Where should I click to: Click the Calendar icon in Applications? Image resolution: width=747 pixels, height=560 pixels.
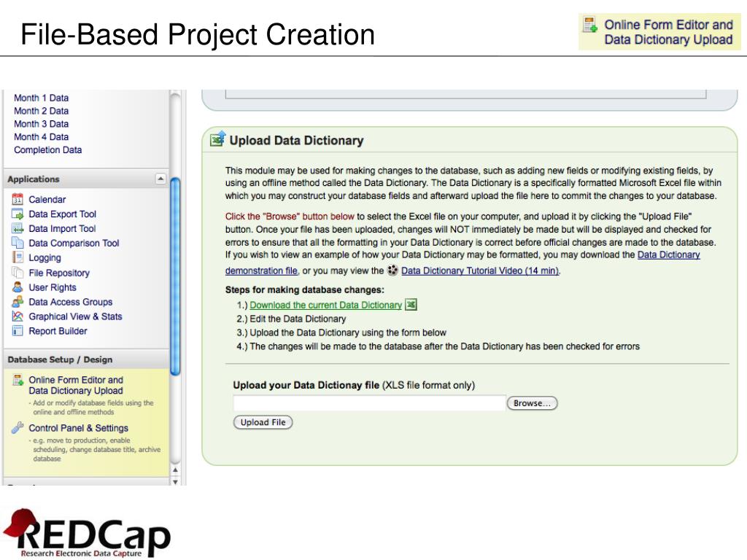click(18, 199)
